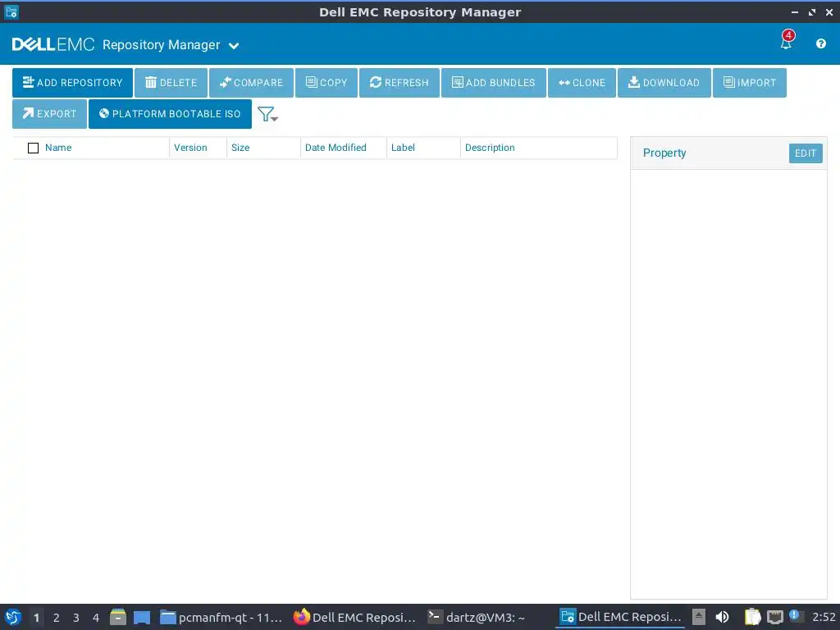Toggle the select-all checkbox beside Name

33,148
